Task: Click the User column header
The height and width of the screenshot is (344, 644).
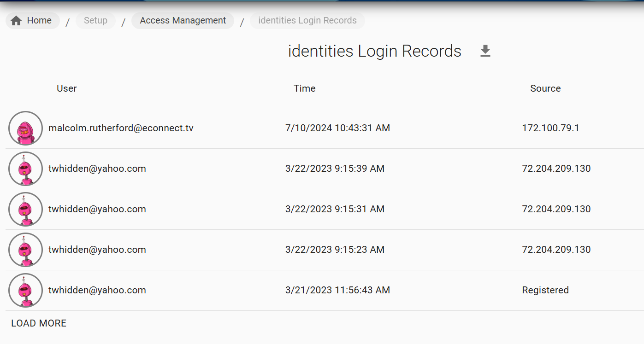Action: point(66,88)
